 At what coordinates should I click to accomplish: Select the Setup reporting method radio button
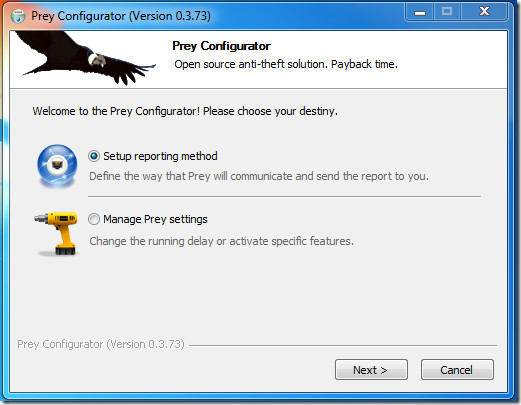pos(94,156)
